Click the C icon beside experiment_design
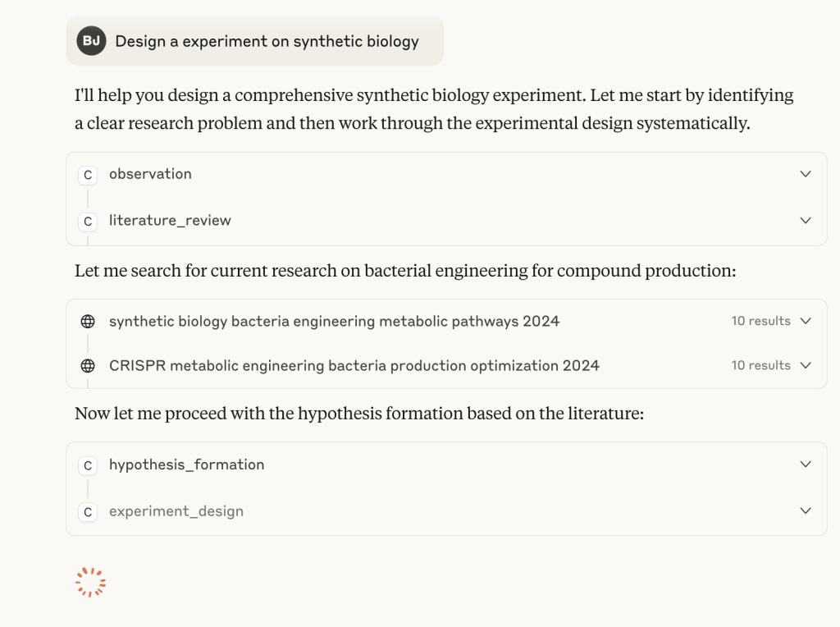Screen dimensions: 840x627 click(88, 512)
